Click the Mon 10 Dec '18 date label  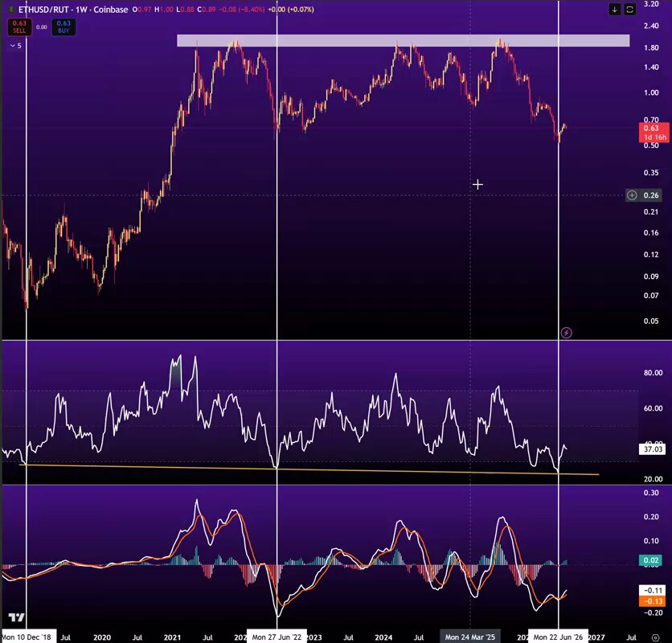click(x=28, y=637)
